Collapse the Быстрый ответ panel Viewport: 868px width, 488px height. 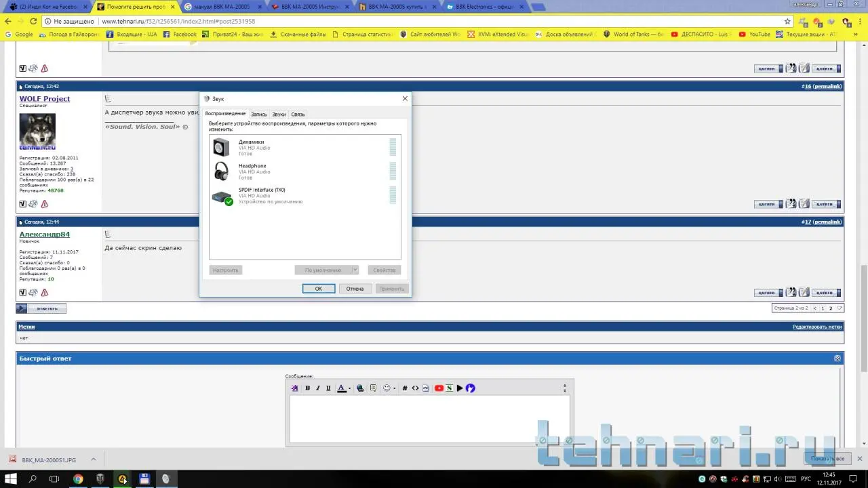(x=837, y=358)
